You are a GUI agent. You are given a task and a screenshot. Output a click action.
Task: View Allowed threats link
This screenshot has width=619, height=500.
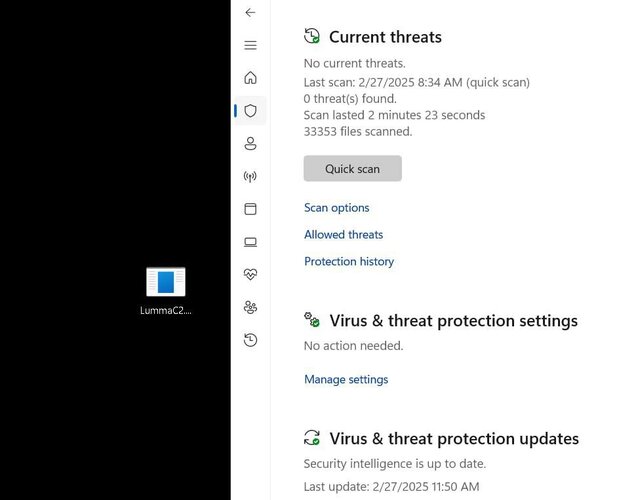[x=343, y=234]
